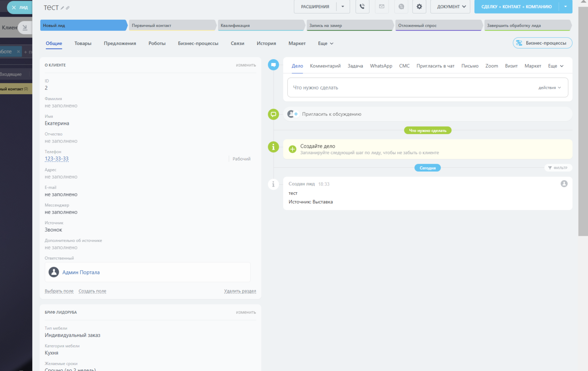Expand the Еще menu in timeline tabs

click(x=555, y=66)
